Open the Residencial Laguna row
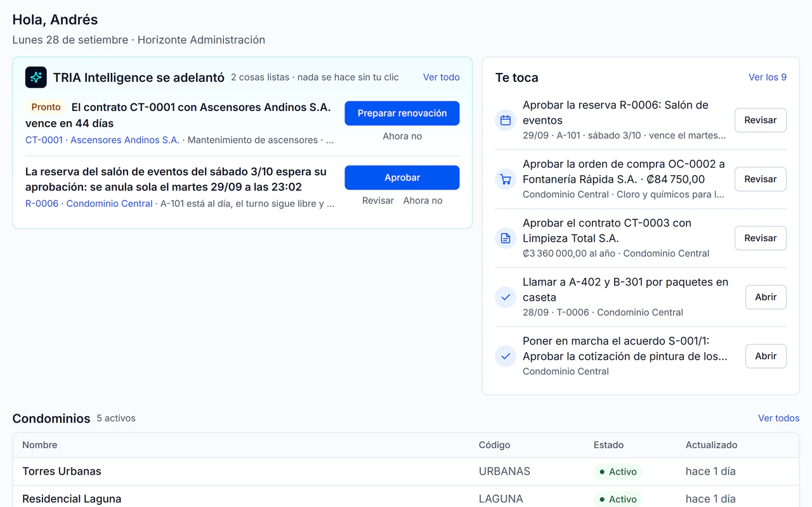812x507 pixels. (x=406, y=497)
